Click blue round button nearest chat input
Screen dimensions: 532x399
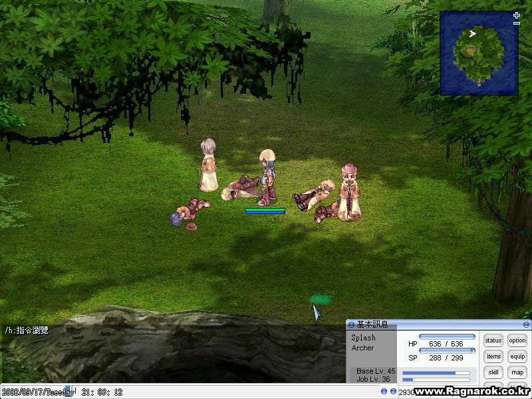pos(384,392)
